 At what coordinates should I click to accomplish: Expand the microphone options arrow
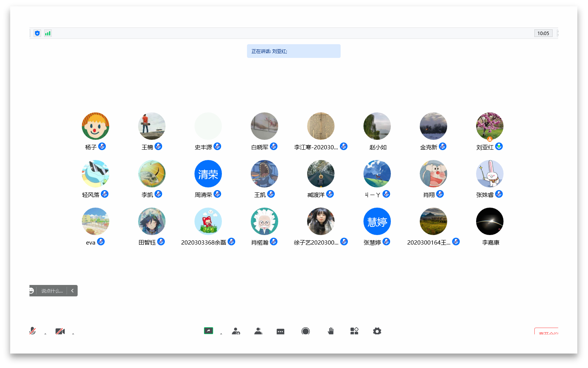45,333
